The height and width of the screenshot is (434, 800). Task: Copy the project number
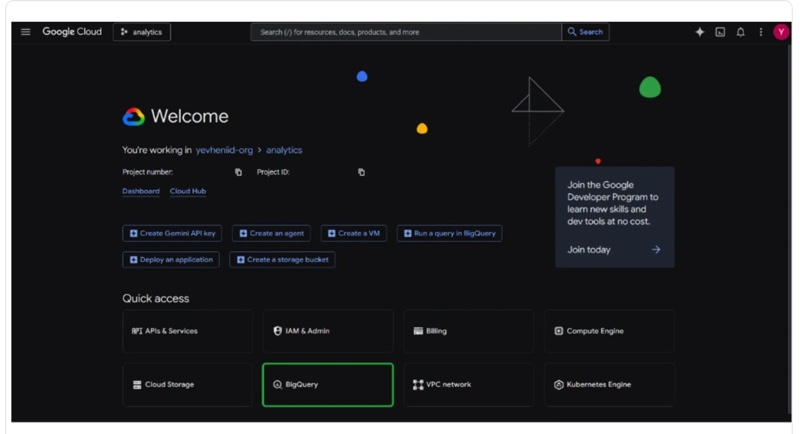[x=238, y=172]
